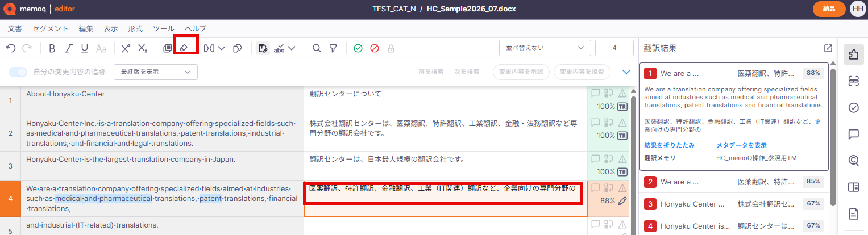Toggle bold formatting in toolbar
The height and width of the screenshot is (235, 868).
[52, 48]
